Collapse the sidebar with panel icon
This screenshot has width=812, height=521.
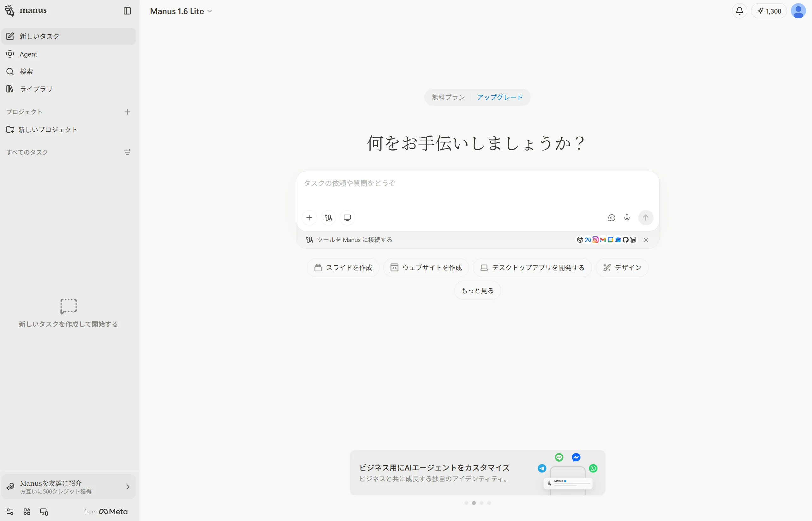[127, 11]
